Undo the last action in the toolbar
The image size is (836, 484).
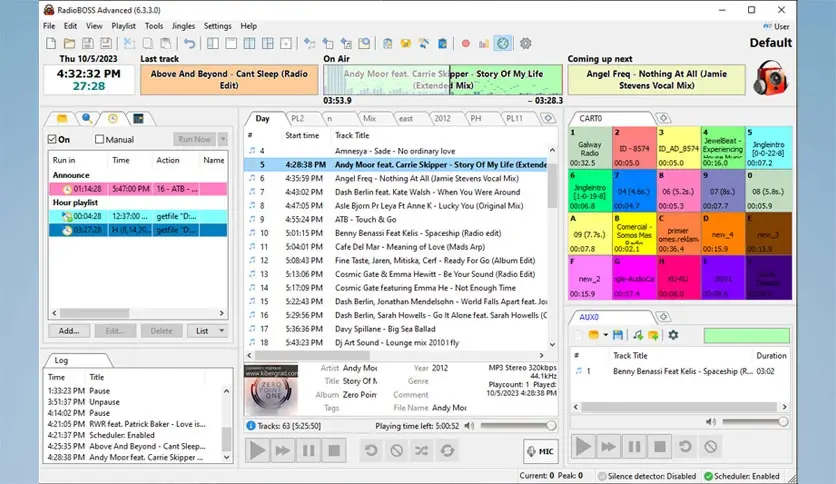click(x=189, y=44)
